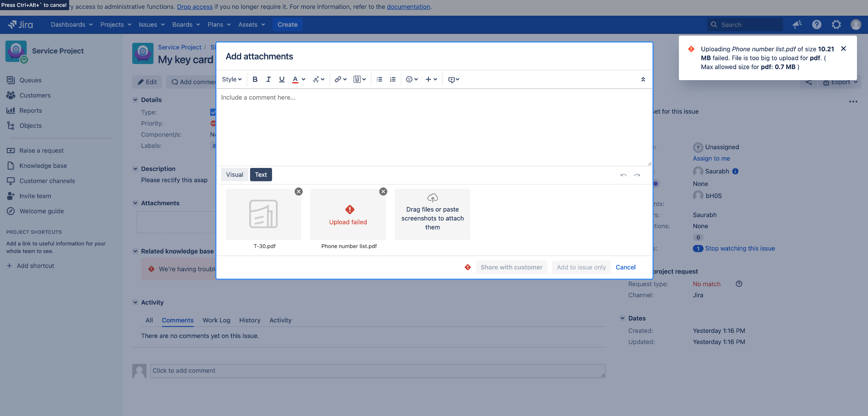Cancel the Add attachments dialog
Screen dimensions: 868x416
pos(625,267)
